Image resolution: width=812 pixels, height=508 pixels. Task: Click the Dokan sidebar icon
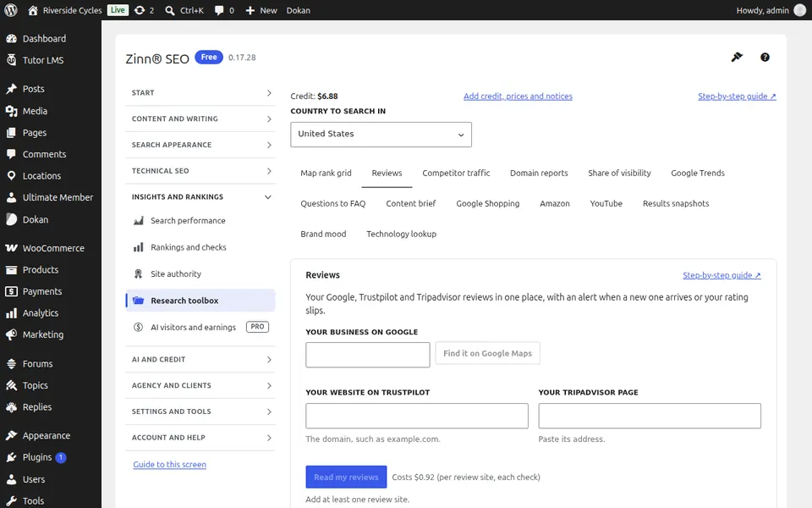pos(11,219)
